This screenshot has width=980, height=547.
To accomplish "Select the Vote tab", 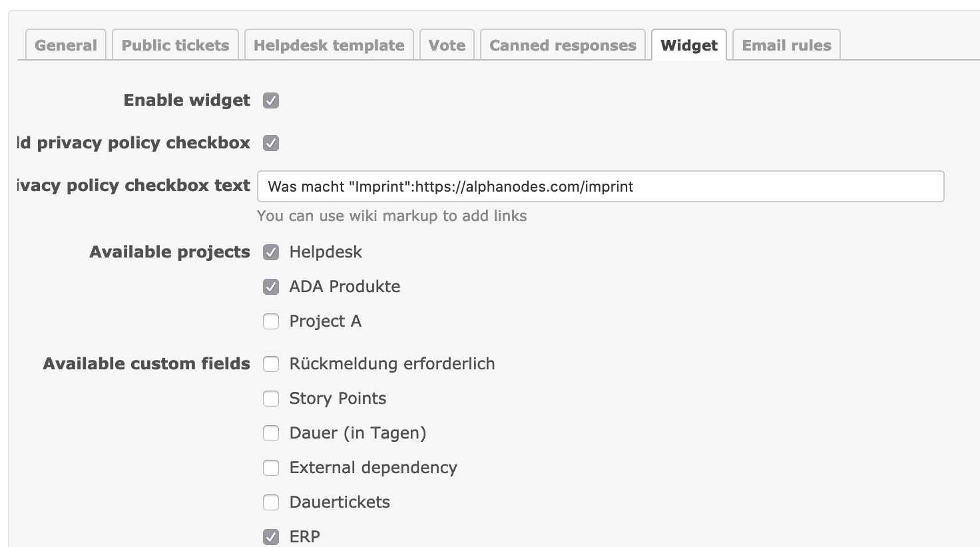I will [x=447, y=45].
